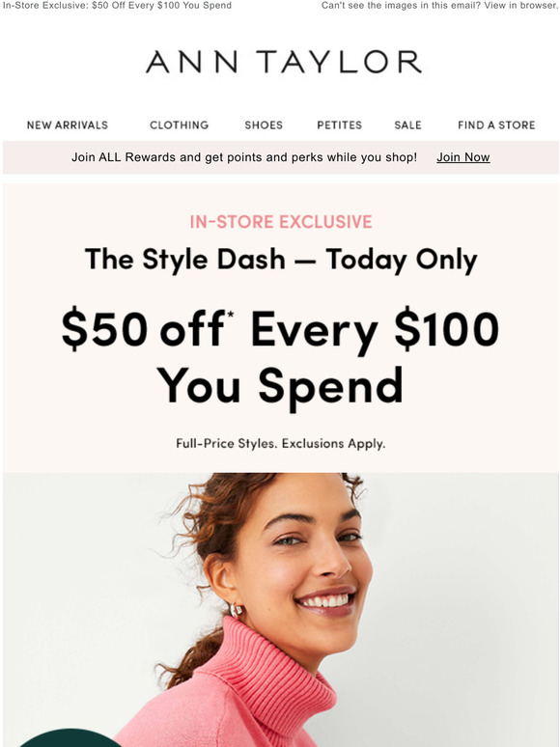
Task: Click the ALL Rewards banner text
Action: point(244,157)
